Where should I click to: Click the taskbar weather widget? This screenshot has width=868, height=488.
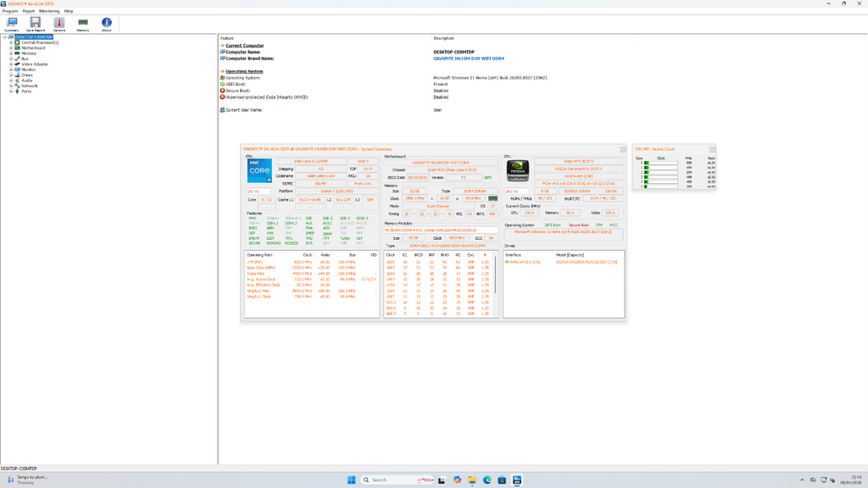(26, 480)
